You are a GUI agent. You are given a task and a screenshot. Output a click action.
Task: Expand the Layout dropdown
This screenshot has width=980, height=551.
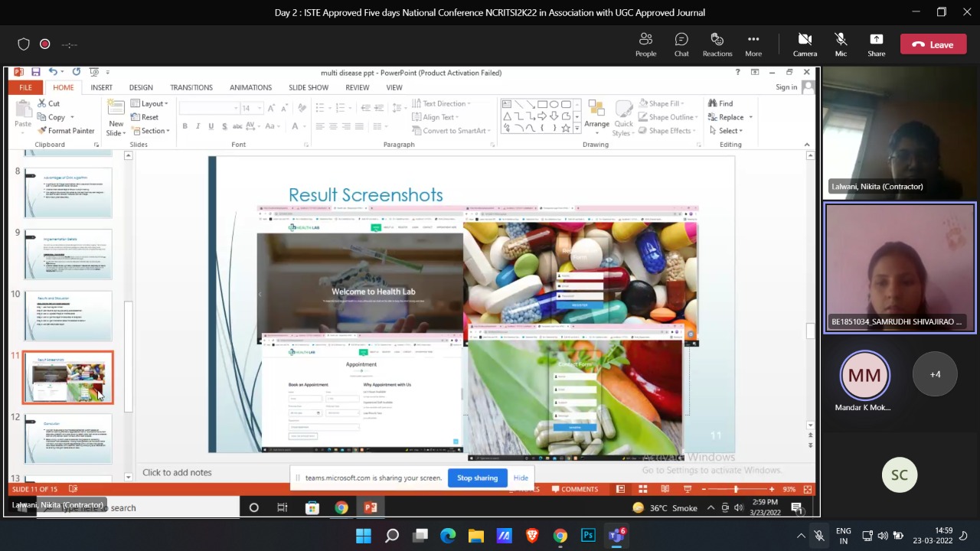[149, 103]
